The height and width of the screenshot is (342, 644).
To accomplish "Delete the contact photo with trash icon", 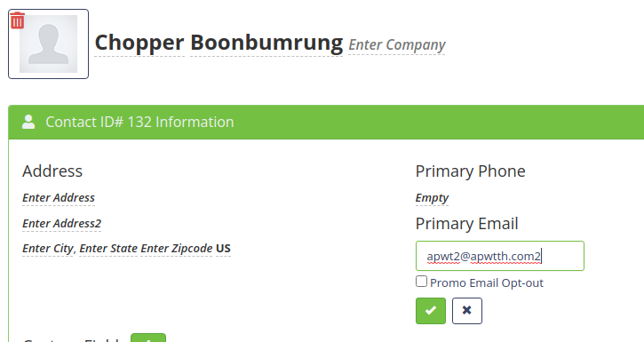I will pos(17,20).
